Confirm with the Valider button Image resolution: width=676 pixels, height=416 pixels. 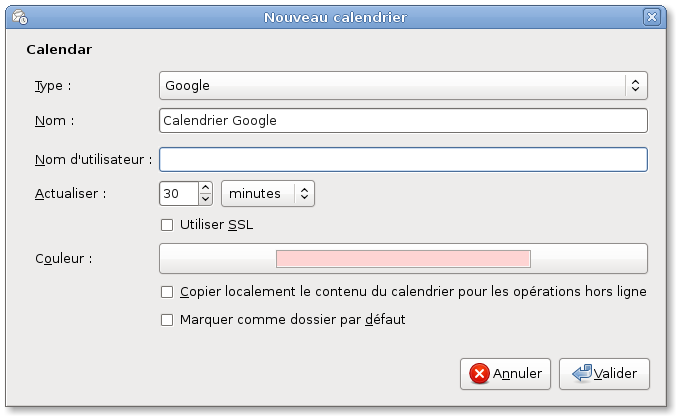pos(604,374)
